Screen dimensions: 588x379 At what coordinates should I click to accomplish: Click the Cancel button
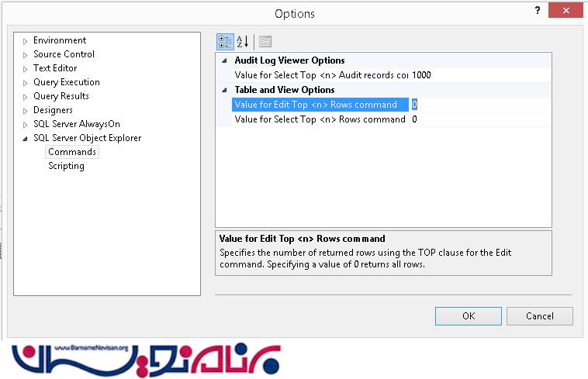[x=540, y=316]
